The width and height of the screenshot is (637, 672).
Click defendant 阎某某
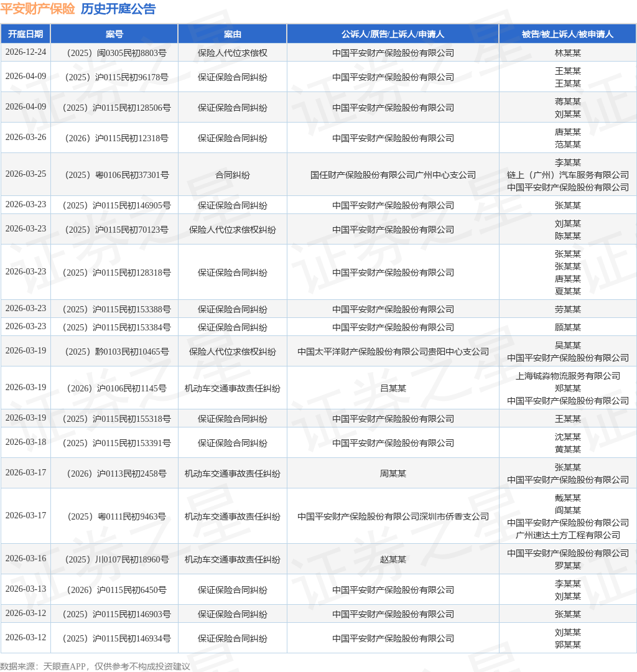point(567,510)
